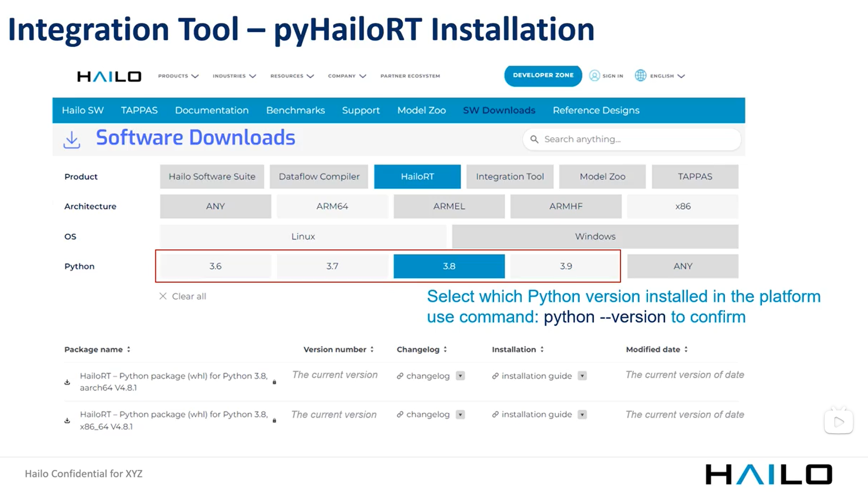Choose Windows OS filter

point(595,236)
